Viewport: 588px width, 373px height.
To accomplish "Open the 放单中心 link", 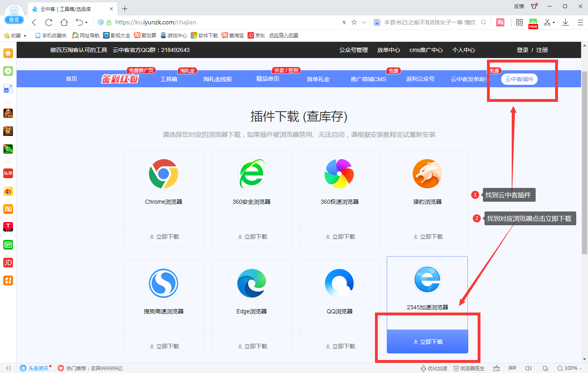I will (x=389, y=50).
